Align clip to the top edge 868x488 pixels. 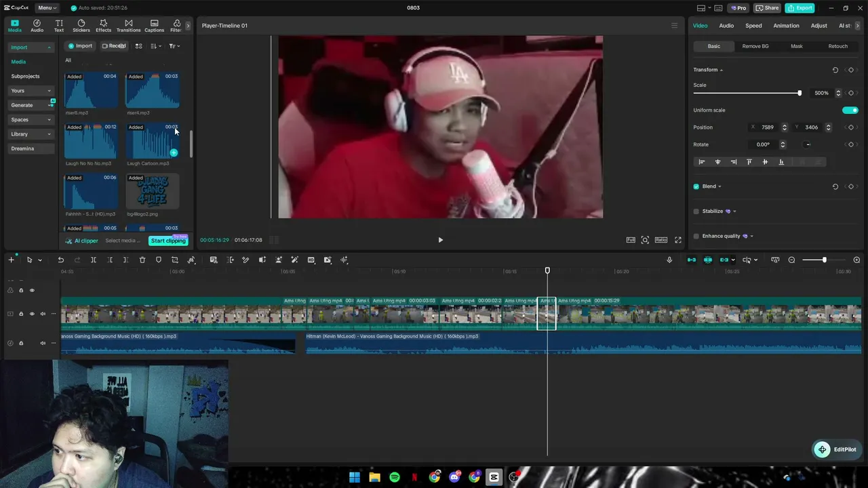click(x=749, y=162)
